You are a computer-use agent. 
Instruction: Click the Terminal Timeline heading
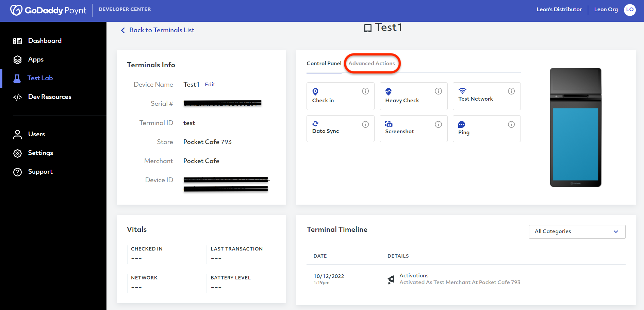pyautogui.click(x=337, y=229)
